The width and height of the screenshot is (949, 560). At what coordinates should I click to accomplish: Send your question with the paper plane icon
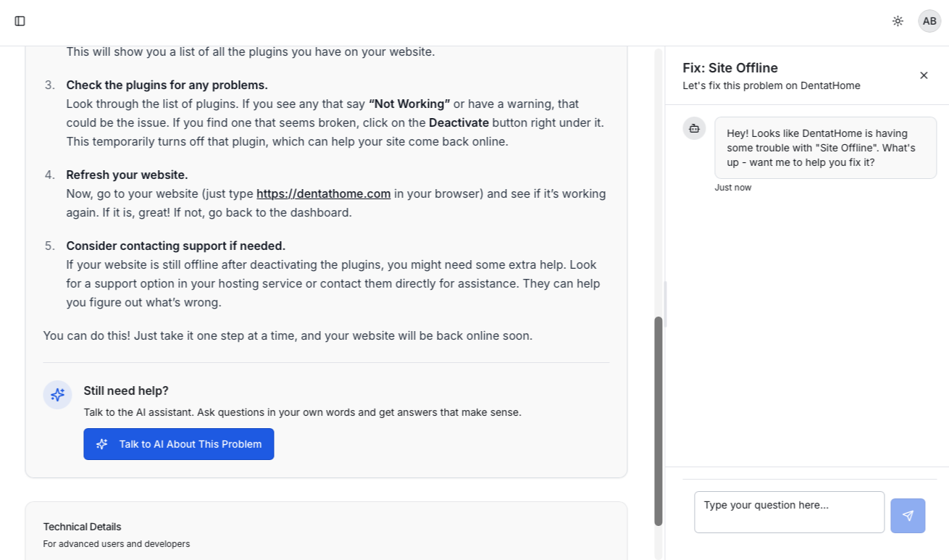pos(908,515)
